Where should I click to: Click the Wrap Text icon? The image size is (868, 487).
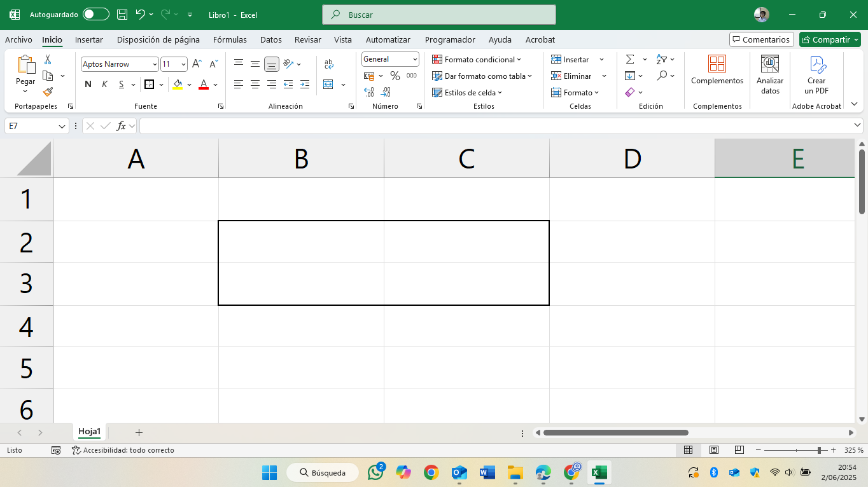coord(329,64)
